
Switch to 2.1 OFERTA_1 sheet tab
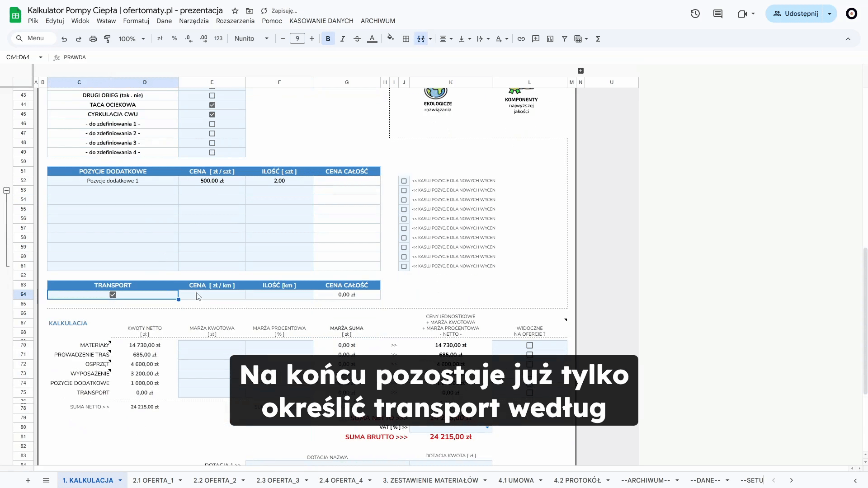point(153,480)
